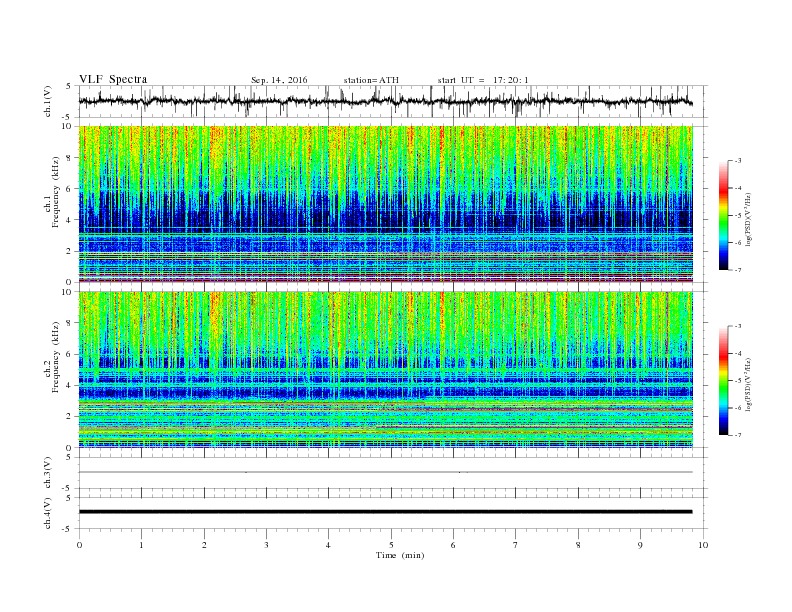Click the "-7" label on upper color scale
This screenshot has width=792, height=612.
click(x=738, y=270)
